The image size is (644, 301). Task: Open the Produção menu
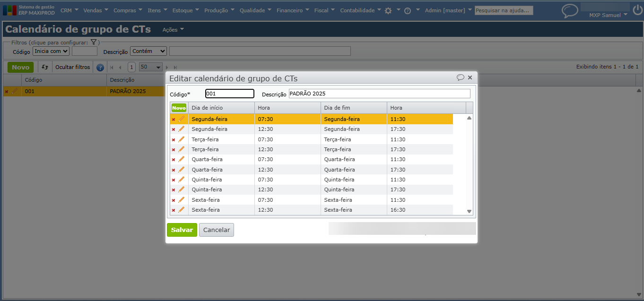tap(219, 10)
